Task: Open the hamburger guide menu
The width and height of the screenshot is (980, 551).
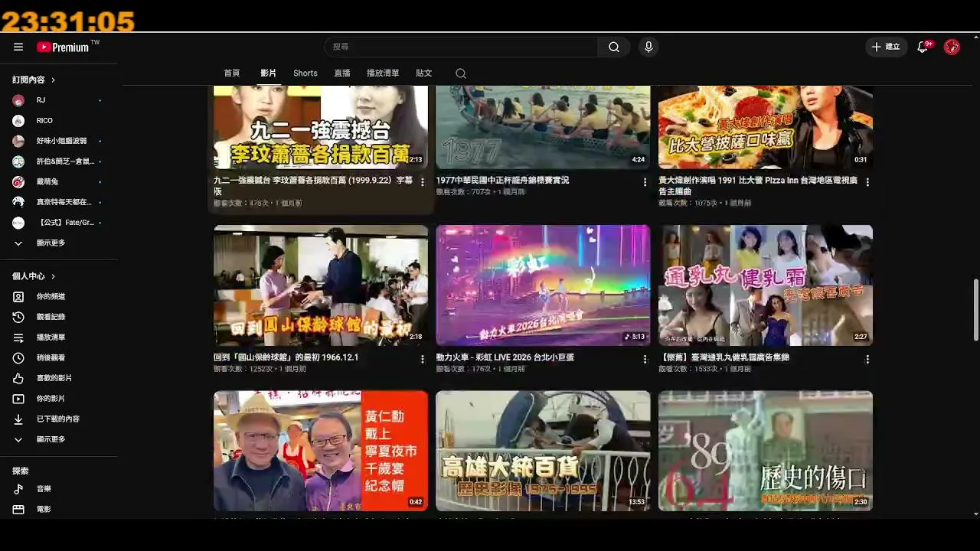Action: tap(18, 47)
